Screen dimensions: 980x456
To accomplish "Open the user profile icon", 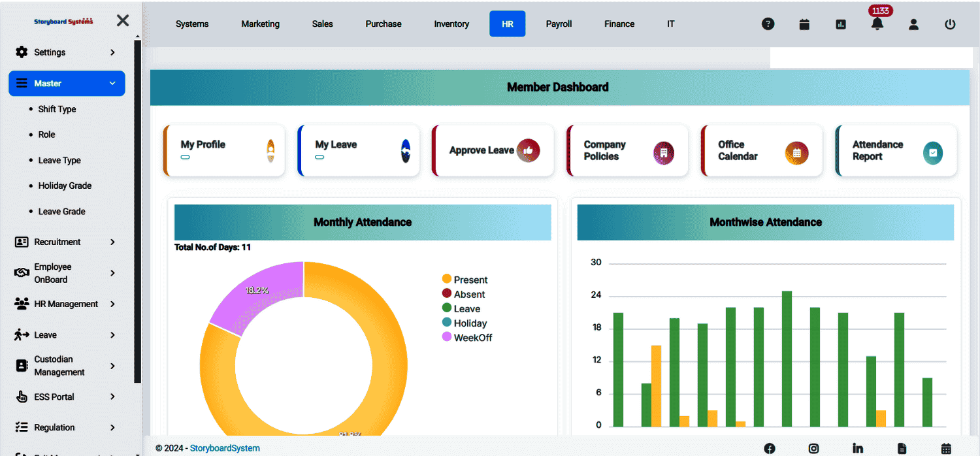I will pos(913,24).
